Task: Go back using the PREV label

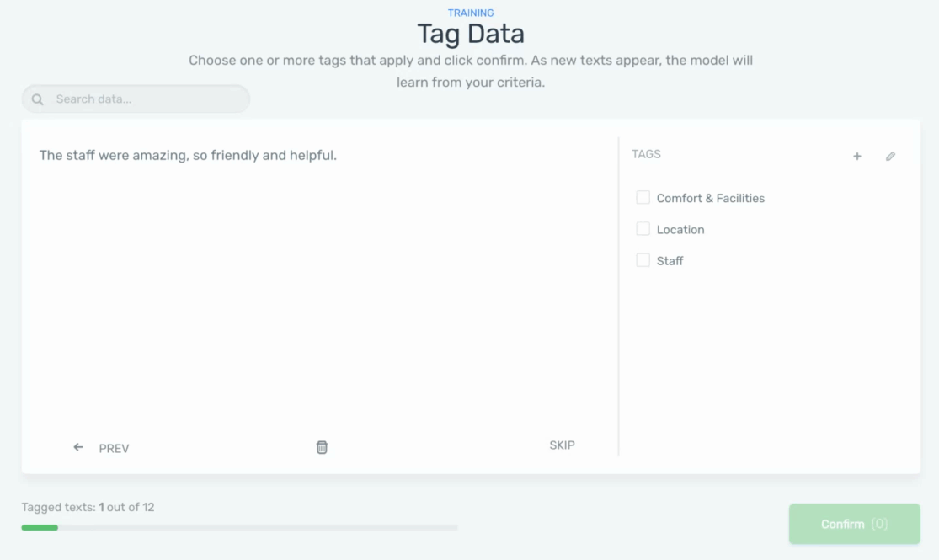Action: click(x=114, y=448)
